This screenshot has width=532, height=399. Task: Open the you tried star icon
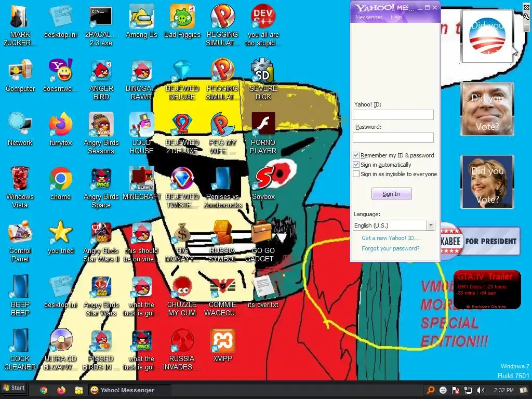tap(60, 237)
